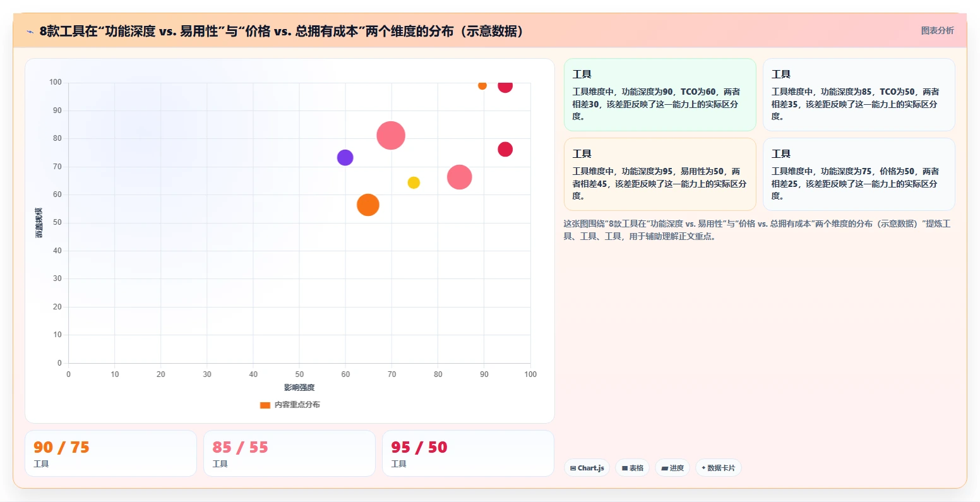Click the lightning icon before the title
Image resolution: width=980 pixels, height=502 pixels.
[x=30, y=32]
